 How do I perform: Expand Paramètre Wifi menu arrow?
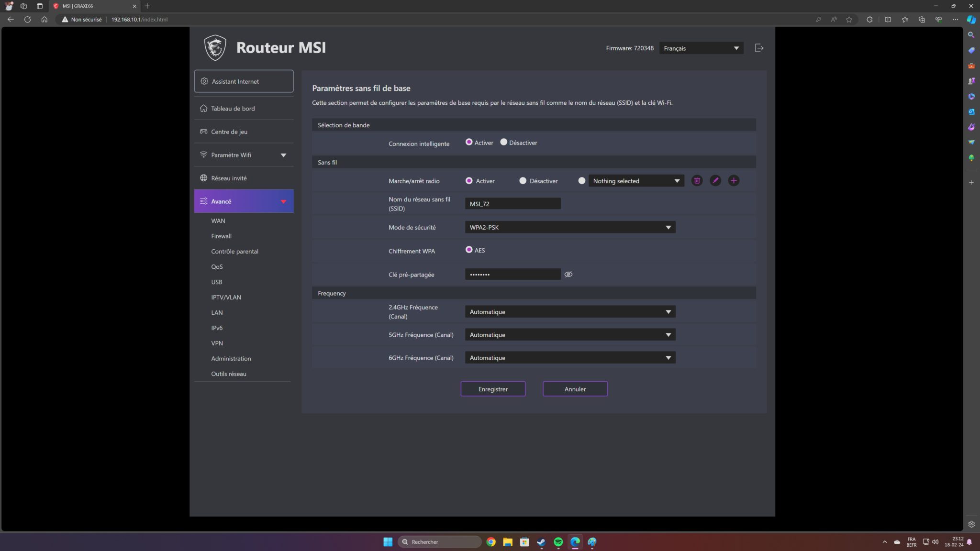click(x=283, y=155)
